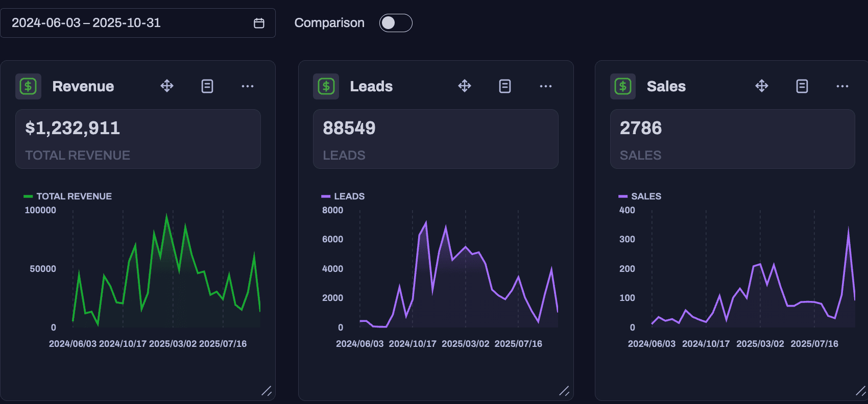868x404 pixels.
Task: Click the green dollar icon beside Sales
Action: click(x=623, y=86)
